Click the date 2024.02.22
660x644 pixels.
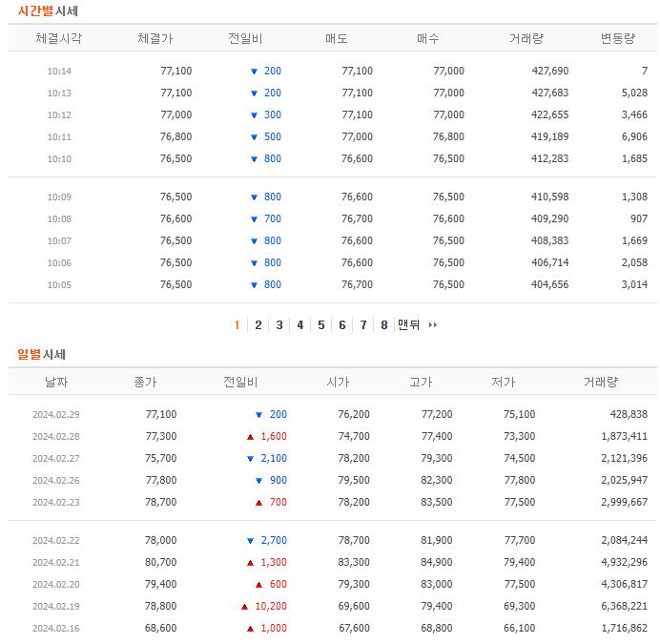[56, 540]
